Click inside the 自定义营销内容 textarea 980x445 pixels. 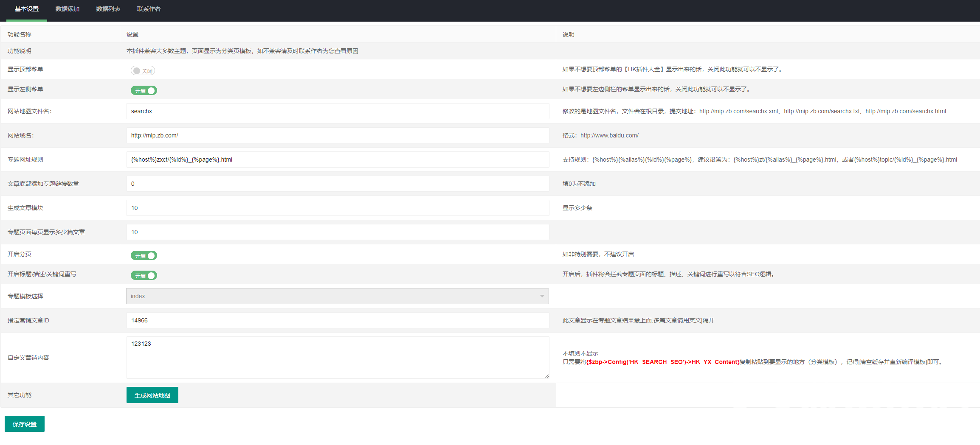click(338, 358)
